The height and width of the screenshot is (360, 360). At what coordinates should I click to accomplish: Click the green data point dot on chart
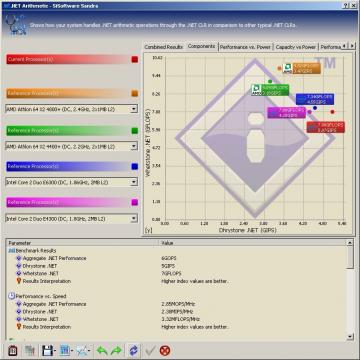click(270, 81)
